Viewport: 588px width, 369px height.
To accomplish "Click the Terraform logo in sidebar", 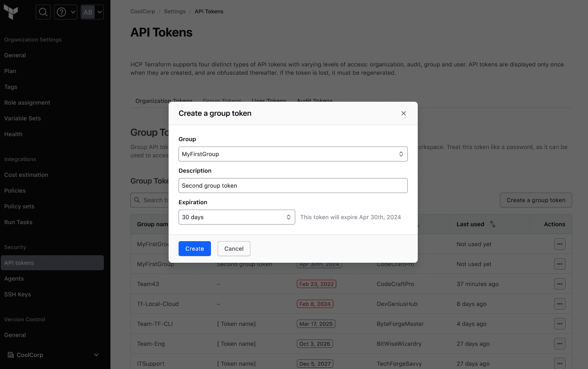I will (11, 12).
